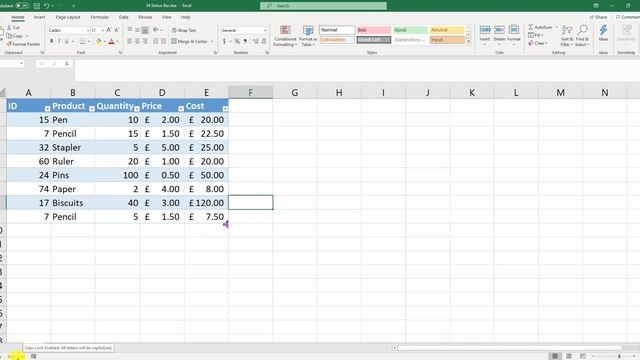Screen dimensions: 640x360
Task: Click the Decrease Font Size icon
Action: [117, 30]
